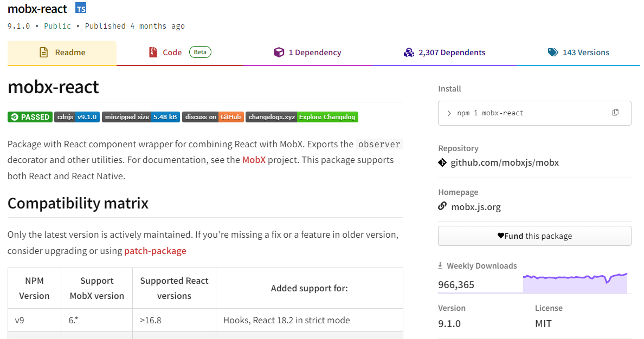Click the npm i mobx-react command box
644x339 pixels.
(534, 113)
